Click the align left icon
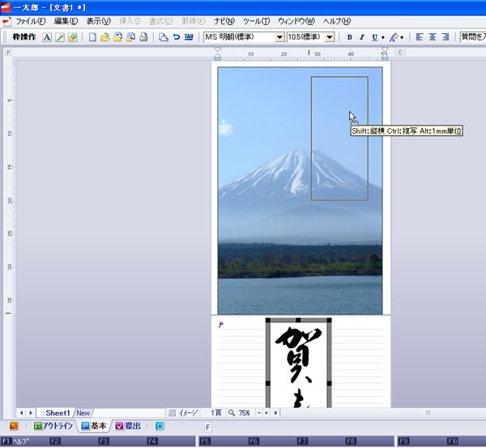This screenshot has width=486, height=448. tap(420, 37)
